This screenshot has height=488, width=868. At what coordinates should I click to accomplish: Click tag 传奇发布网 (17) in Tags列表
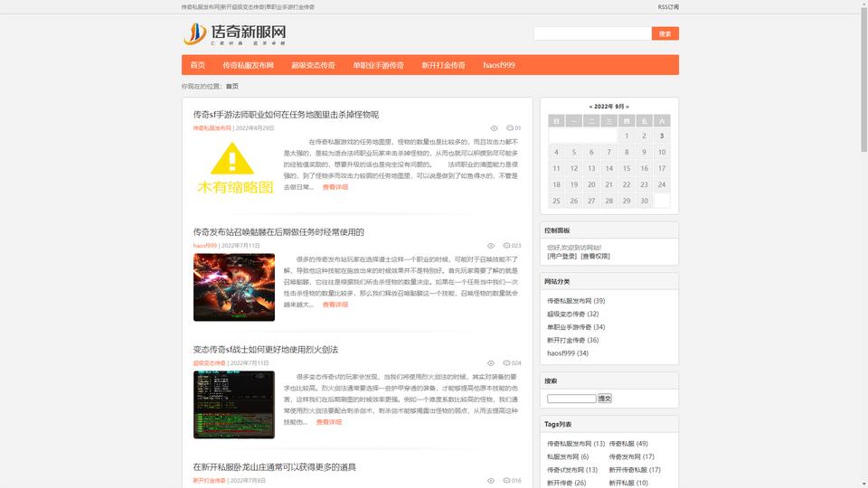click(x=632, y=457)
